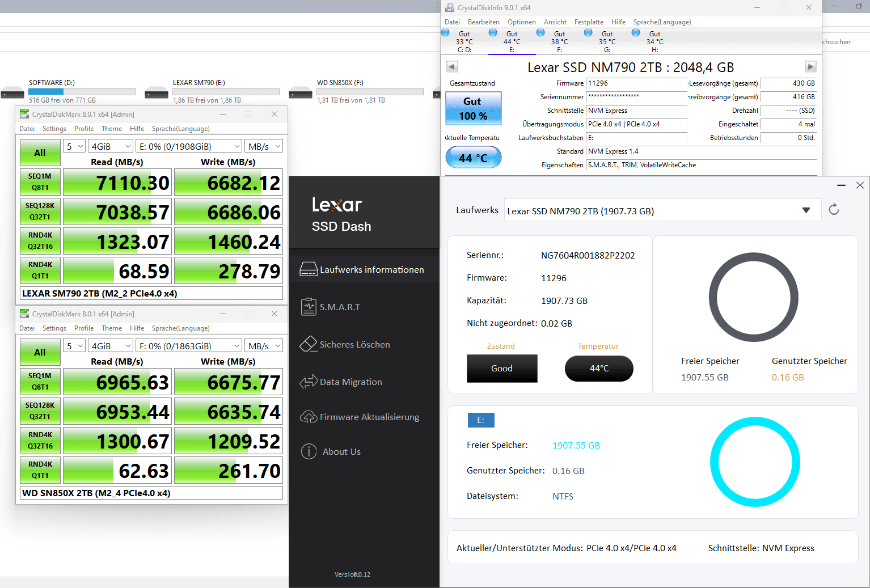
Task: Click the grey storage usage ring chart
Action: pyautogui.click(x=754, y=297)
